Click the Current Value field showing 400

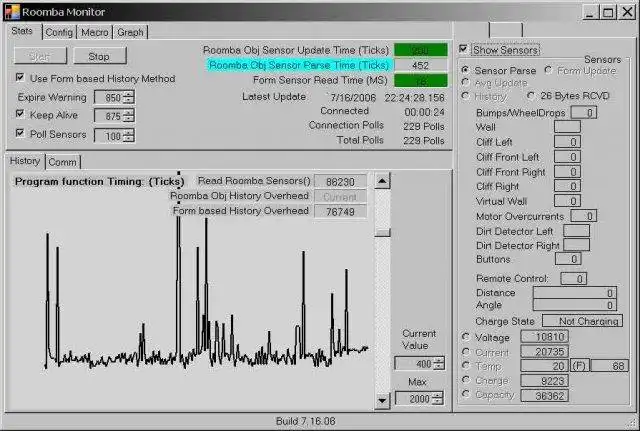pos(414,363)
